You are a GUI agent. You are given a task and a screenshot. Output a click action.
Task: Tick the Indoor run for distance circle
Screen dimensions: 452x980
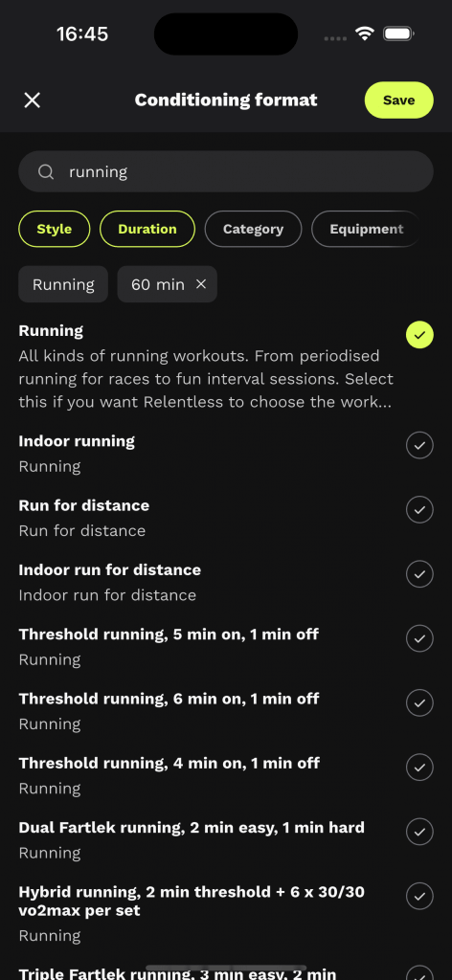[419, 574]
